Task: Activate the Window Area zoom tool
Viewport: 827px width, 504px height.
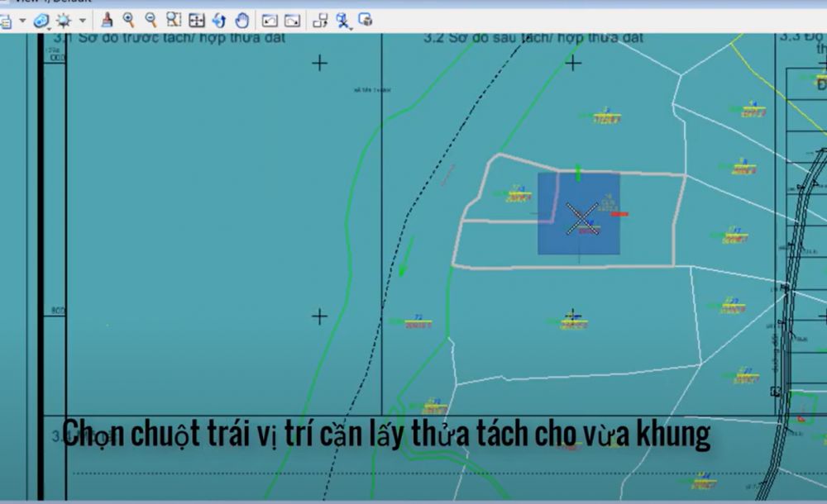Action: [174, 20]
